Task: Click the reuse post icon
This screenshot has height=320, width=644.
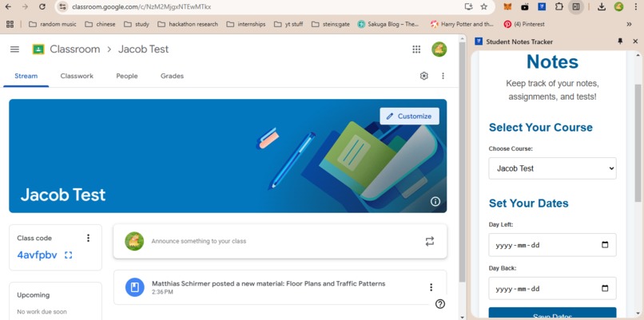Action: [430, 241]
